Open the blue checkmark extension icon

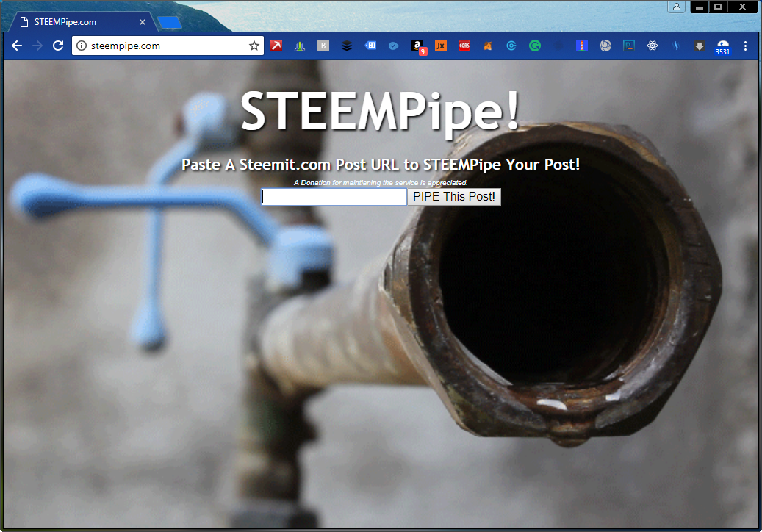394,46
